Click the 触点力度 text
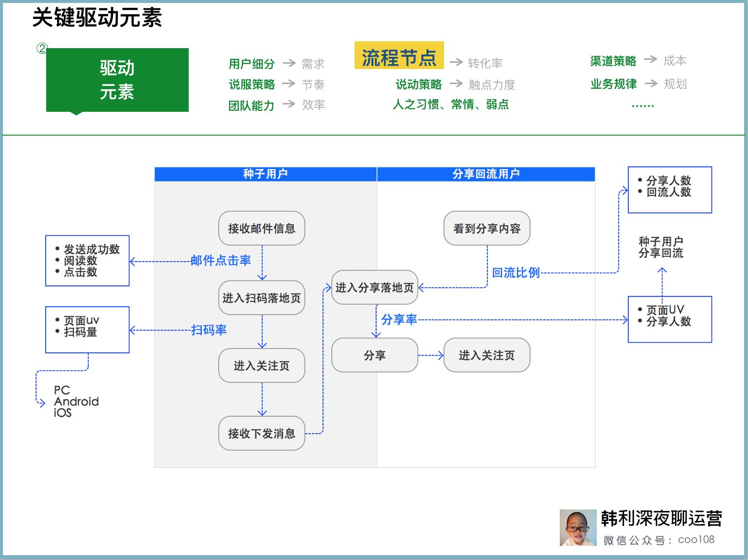 pos(492,85)
